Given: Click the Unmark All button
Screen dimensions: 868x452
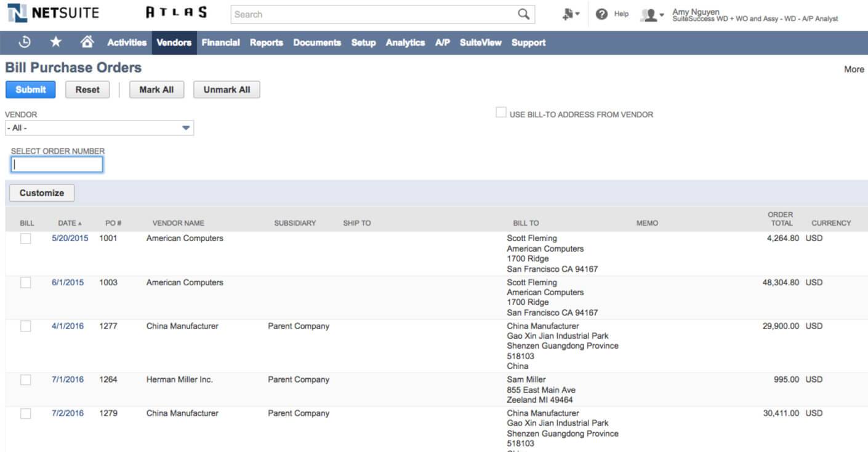Looking at the screenshot, I should (227, 89).
